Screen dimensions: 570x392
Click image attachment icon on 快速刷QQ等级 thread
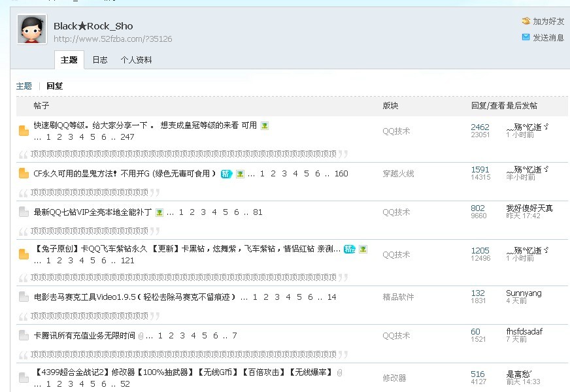265,125
